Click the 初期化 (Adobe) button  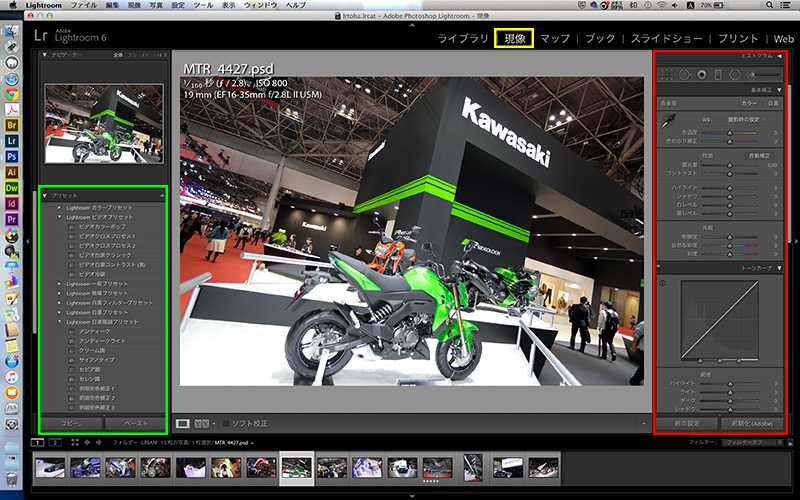click(752, 423)
